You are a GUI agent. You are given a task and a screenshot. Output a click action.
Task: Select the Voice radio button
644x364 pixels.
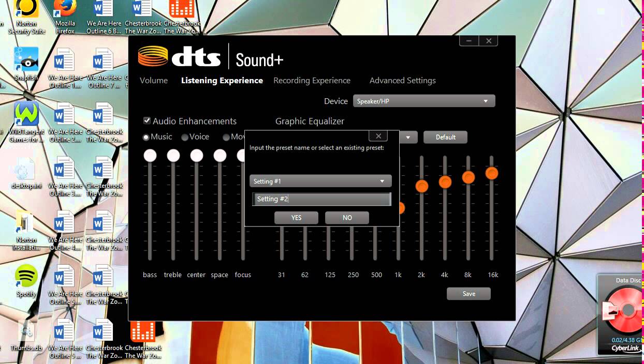tap(184, 137)
